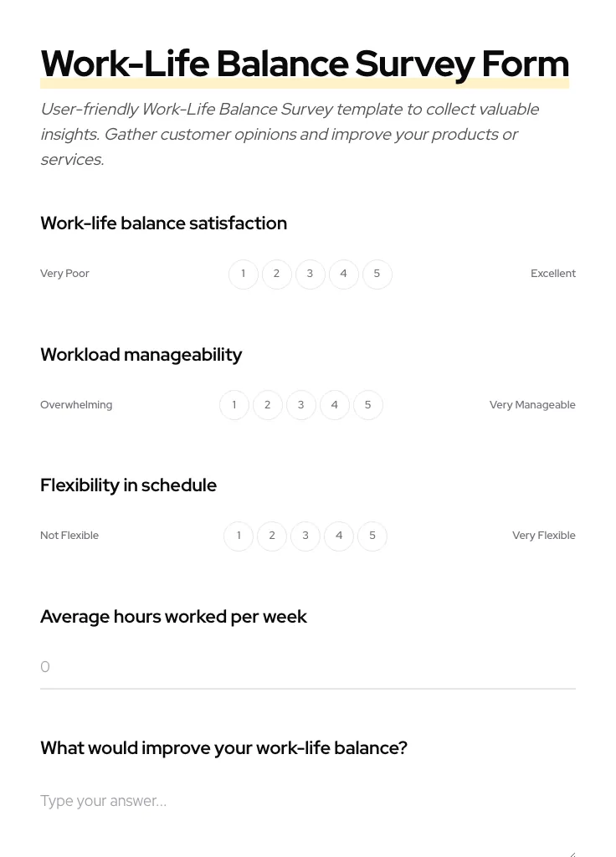Viewport: 616px width, 857px height.
Task: Click the average hours worked input field
Action: (x=308, y=667)
